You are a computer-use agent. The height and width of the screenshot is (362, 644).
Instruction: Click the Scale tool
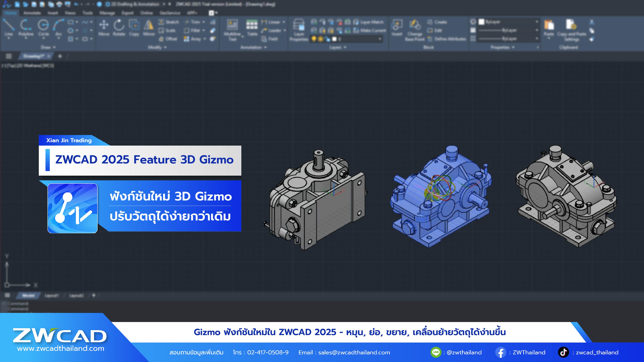coord(167,30)
